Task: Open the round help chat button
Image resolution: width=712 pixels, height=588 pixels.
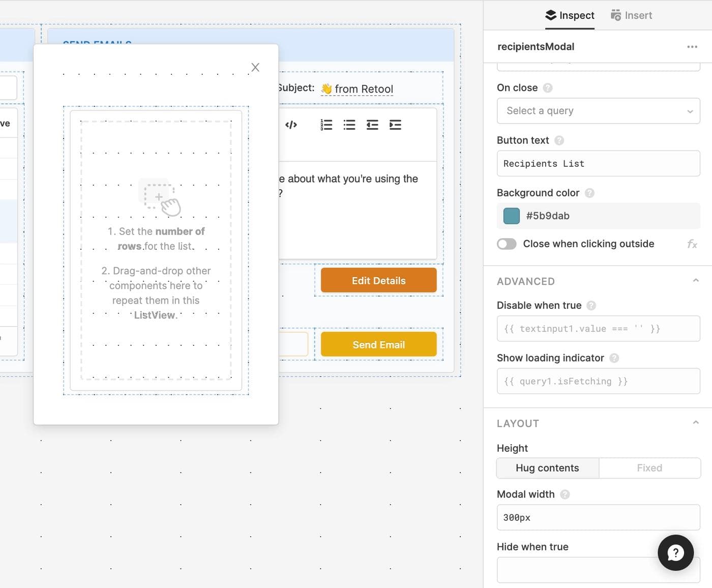Action: coord(675,552)
